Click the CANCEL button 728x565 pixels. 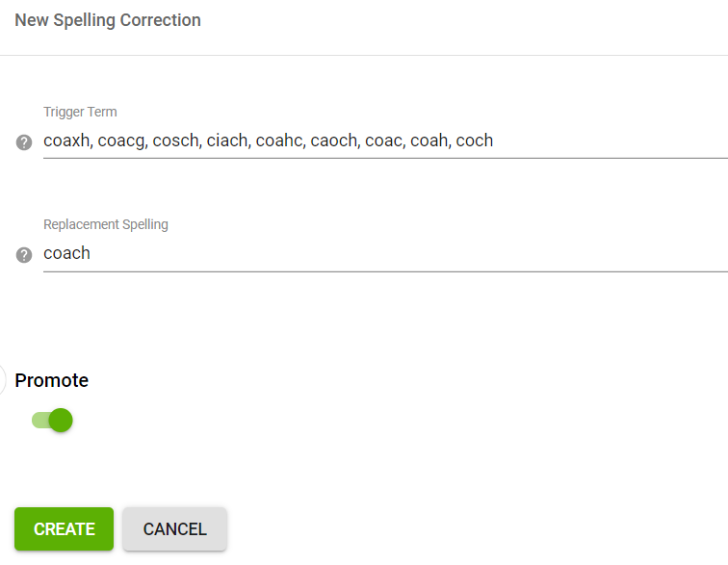click(174, 528)
